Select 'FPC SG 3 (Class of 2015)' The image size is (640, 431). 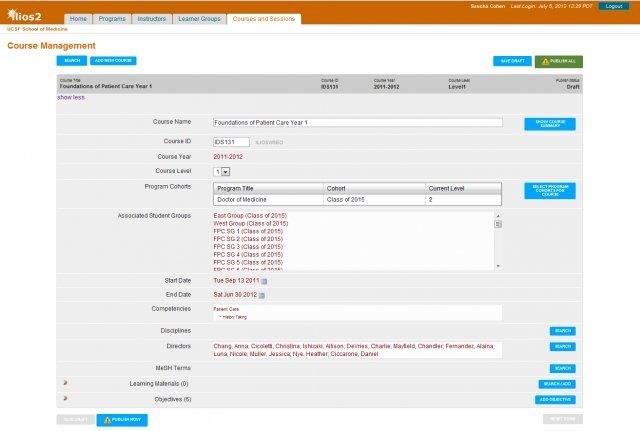[x=248, y=247]
